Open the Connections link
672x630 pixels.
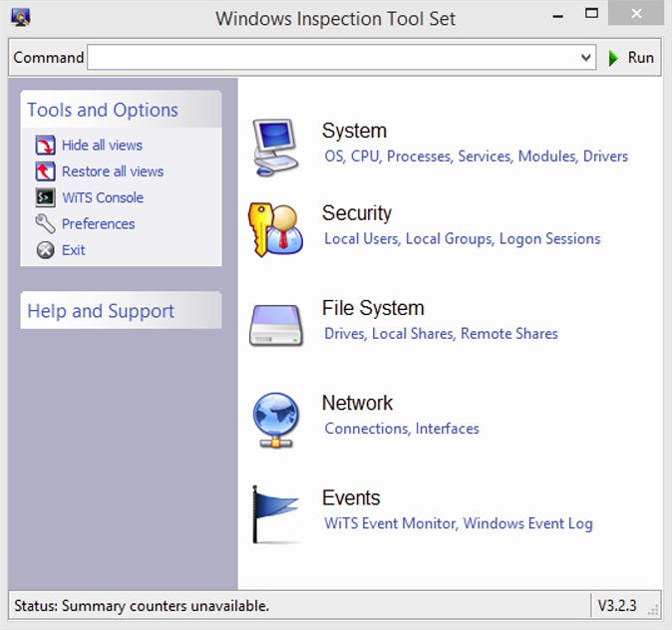[x=367, y=429]
